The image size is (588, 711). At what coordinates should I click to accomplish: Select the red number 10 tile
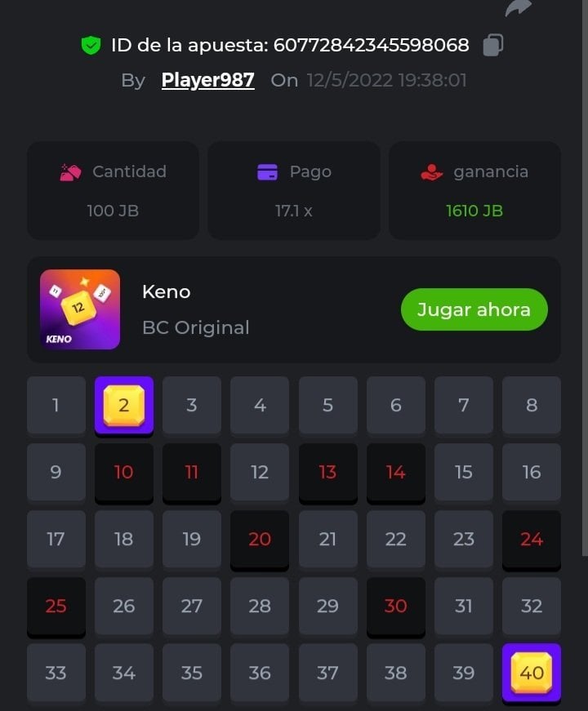point(124,473)
